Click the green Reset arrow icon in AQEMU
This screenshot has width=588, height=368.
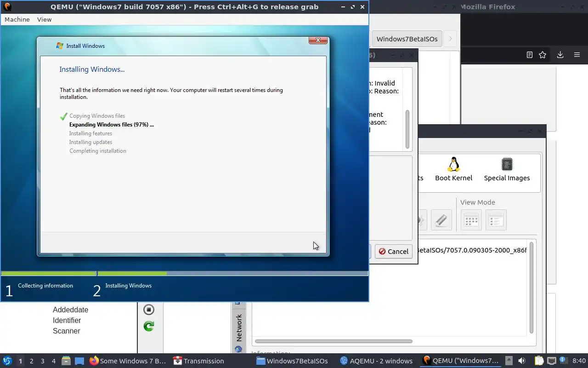(x=148, y=326)
